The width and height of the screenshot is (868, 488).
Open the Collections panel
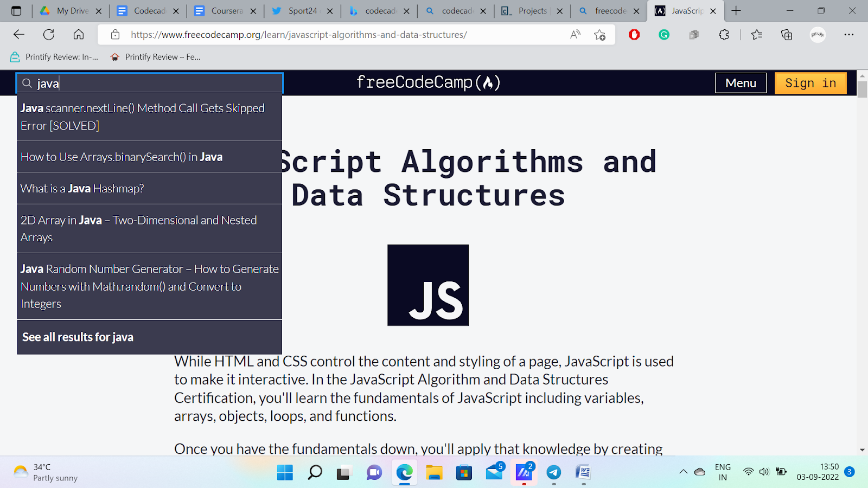pyautogui.click(x=787, y=35)
